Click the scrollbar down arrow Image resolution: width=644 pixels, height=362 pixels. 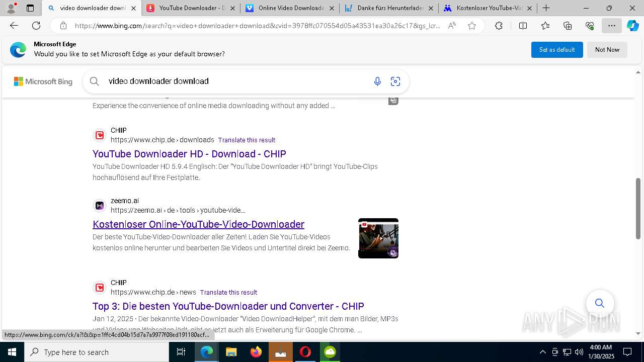click(x=638, y=333)
